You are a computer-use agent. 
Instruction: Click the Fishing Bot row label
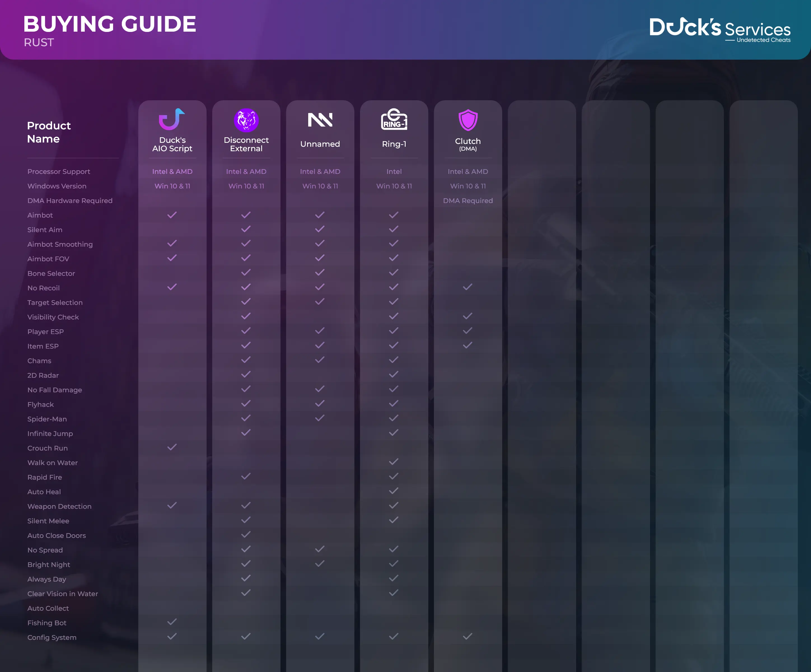(47, 623)
